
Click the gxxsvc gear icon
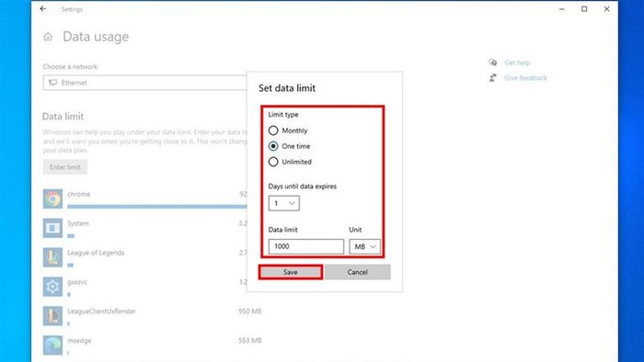tap(52, 287)
